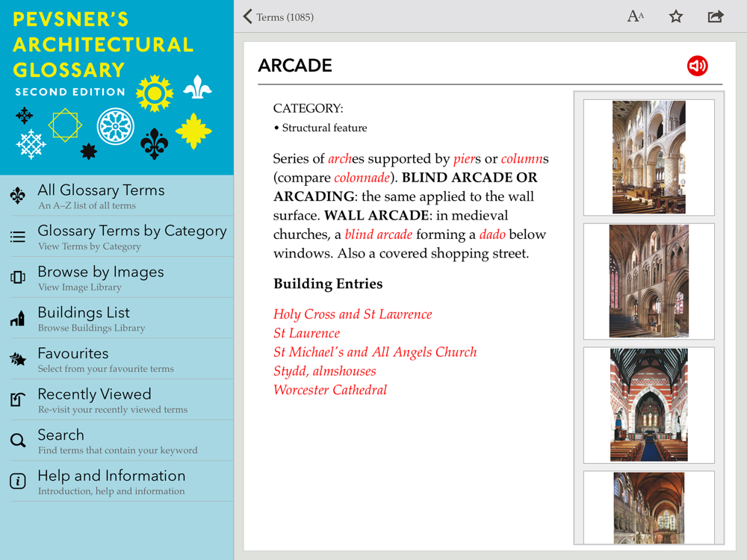The image size is (747, 560).
Task: Click the church icon beside Buildings List
Action: (18, 318)
